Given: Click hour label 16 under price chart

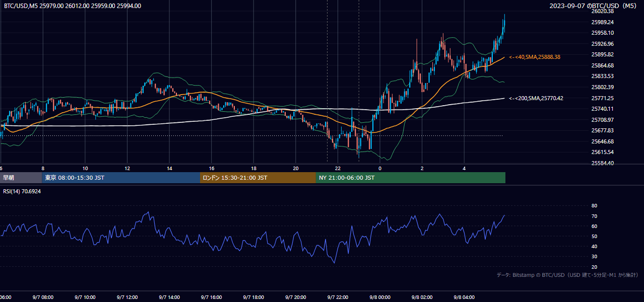Looking at the screenshot, I should pyautogui.click(x=212, y=168).
